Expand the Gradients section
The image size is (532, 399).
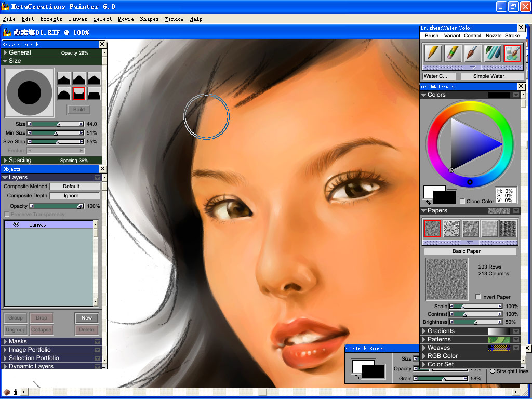[424, 331]
